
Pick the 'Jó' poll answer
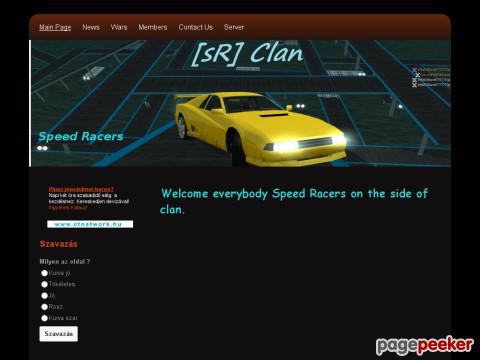[44, 296]
